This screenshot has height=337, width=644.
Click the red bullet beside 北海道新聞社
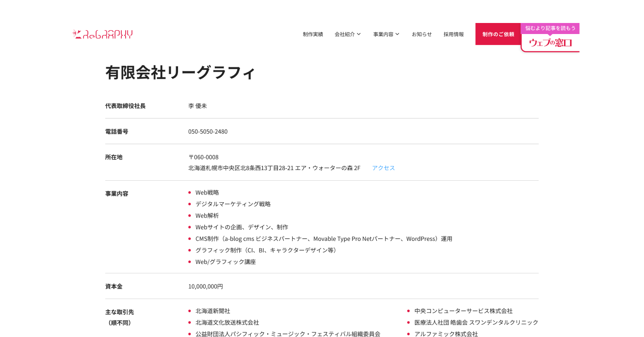190,311
